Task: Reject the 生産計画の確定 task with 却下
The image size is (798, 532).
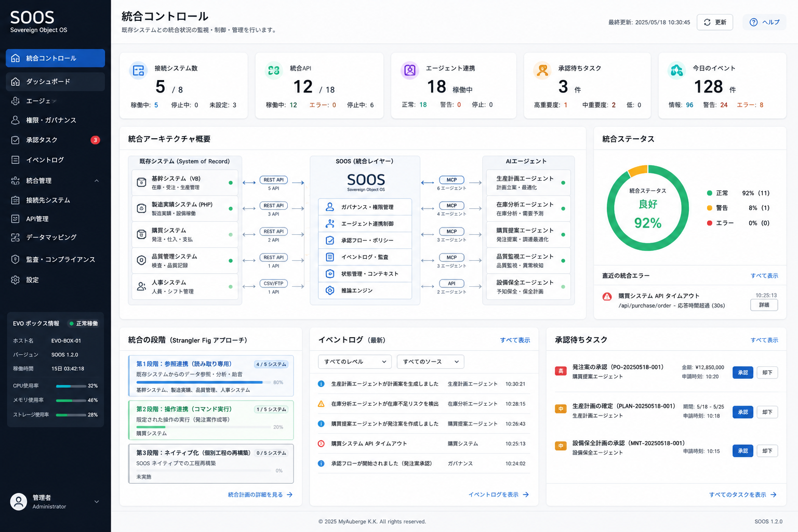Action: pyautogui.click(x=767, y=412)
